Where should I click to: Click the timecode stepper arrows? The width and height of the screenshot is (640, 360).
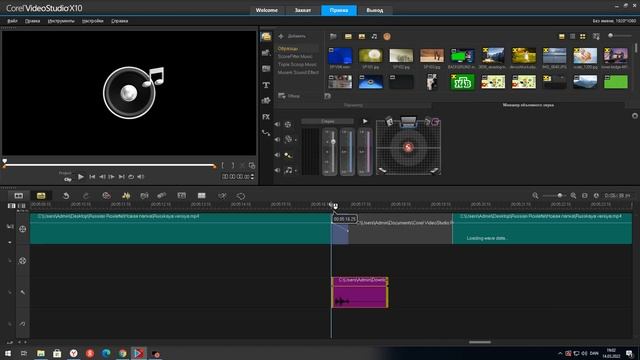pos(252,177)
